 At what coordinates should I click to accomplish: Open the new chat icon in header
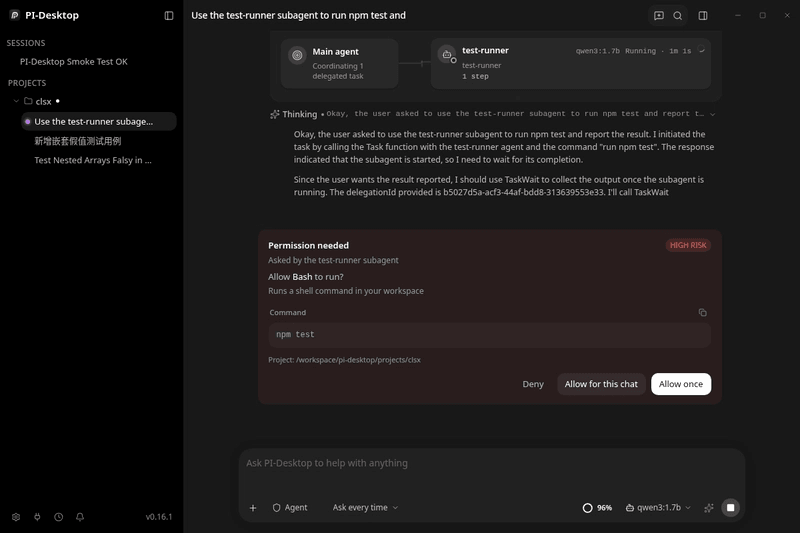click(659, 16)
